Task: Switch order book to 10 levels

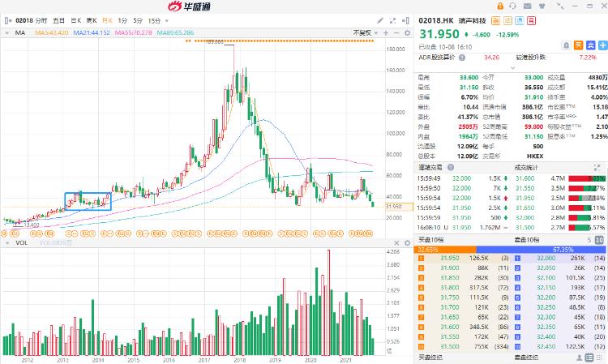Action: click(599, 240)
